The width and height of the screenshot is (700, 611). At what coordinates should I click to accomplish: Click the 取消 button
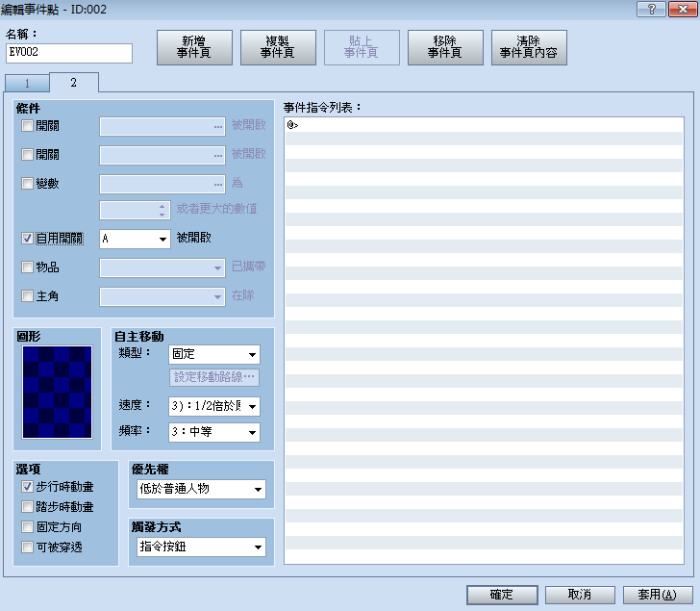click(x=580, y=595)
